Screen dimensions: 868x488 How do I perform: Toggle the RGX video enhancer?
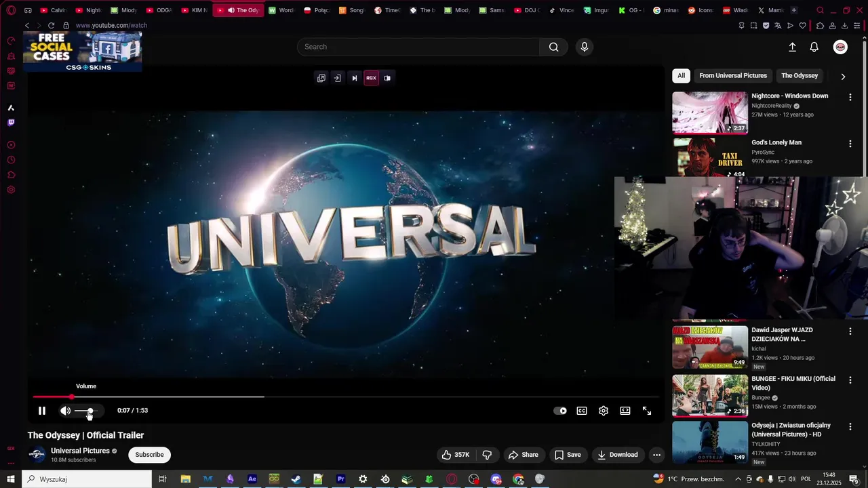pyautogui.click(x=371, y=78)
